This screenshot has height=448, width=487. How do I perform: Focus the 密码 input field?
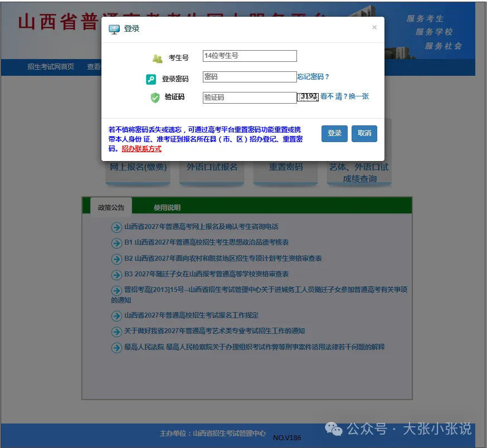(250, 77)
